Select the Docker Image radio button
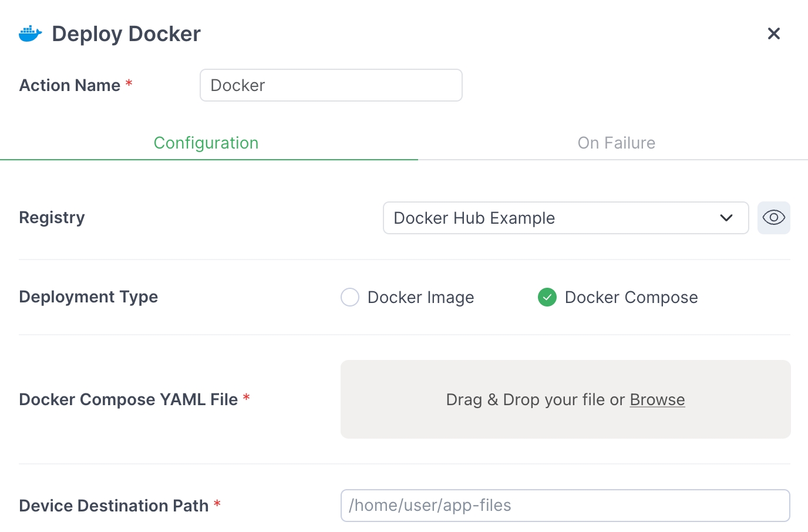This screenshot has height=532, width=808. 350,297
